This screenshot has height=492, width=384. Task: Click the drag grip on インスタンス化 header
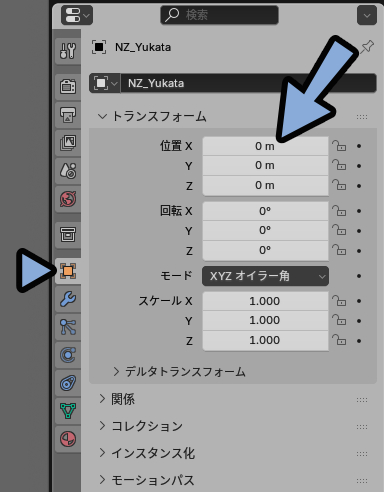(362, 454)
